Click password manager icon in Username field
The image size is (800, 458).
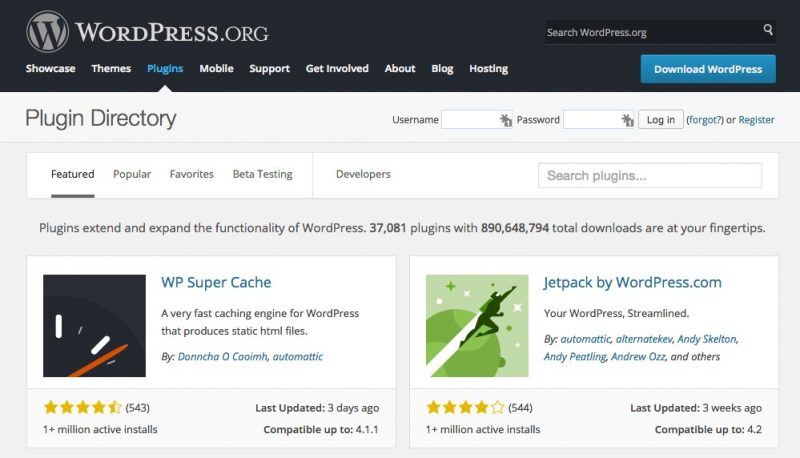click(505, 120)
